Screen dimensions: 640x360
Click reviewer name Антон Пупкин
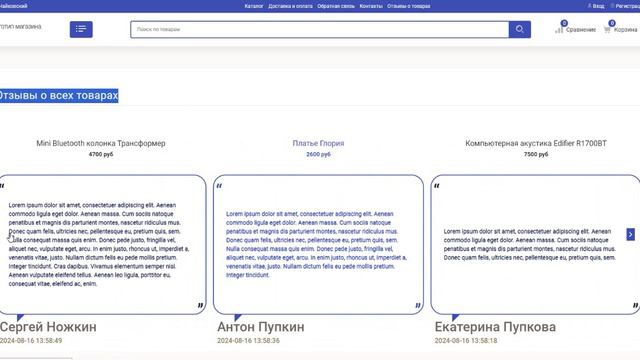(261, 327)
